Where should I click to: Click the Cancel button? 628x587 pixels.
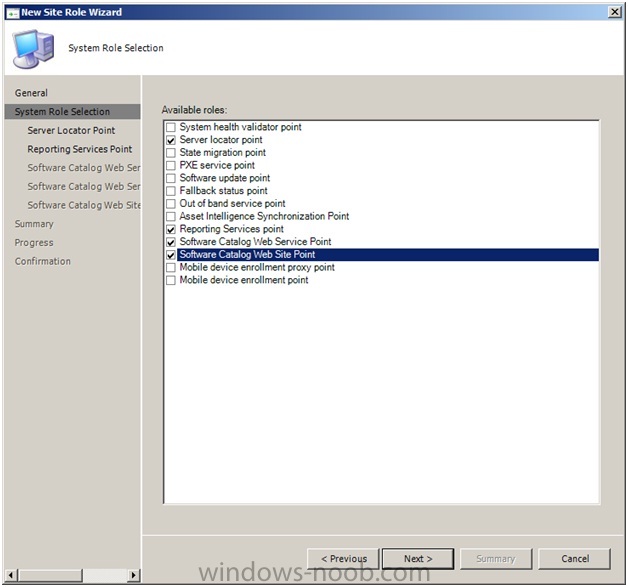pyautogui.click(x=575, y=559)
